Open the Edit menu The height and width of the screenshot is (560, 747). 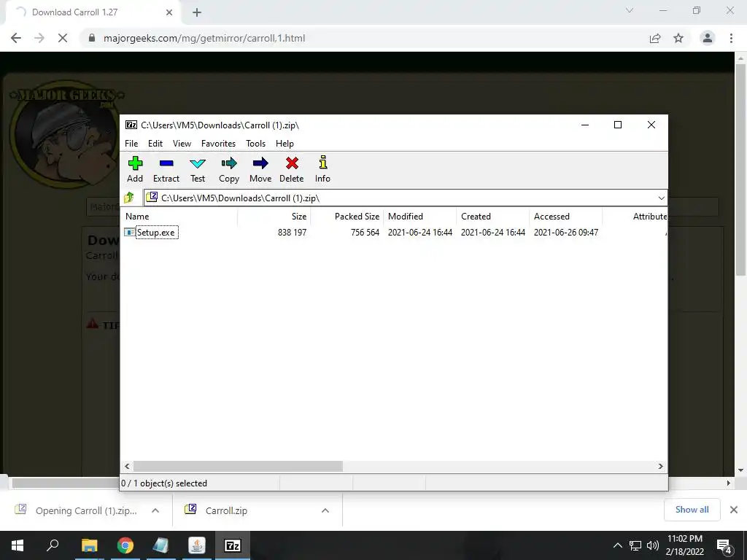click(155, 144)
